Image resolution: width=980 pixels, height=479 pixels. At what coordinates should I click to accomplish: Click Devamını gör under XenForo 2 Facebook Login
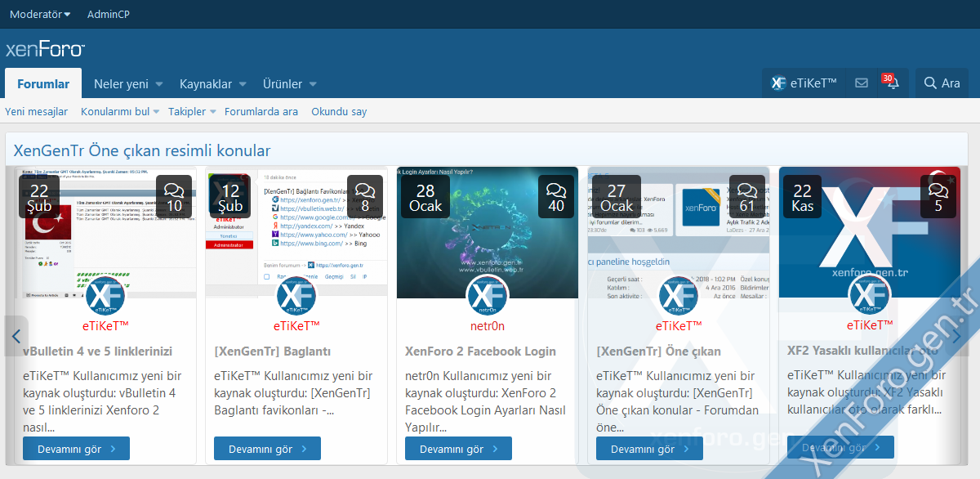(x=458, y=449)
